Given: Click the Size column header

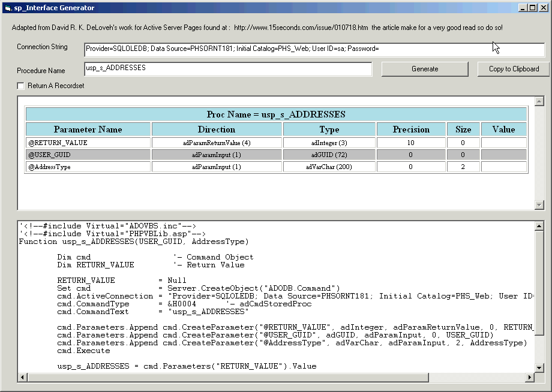Looking at the screenshot, I should (x=463, y=129).
